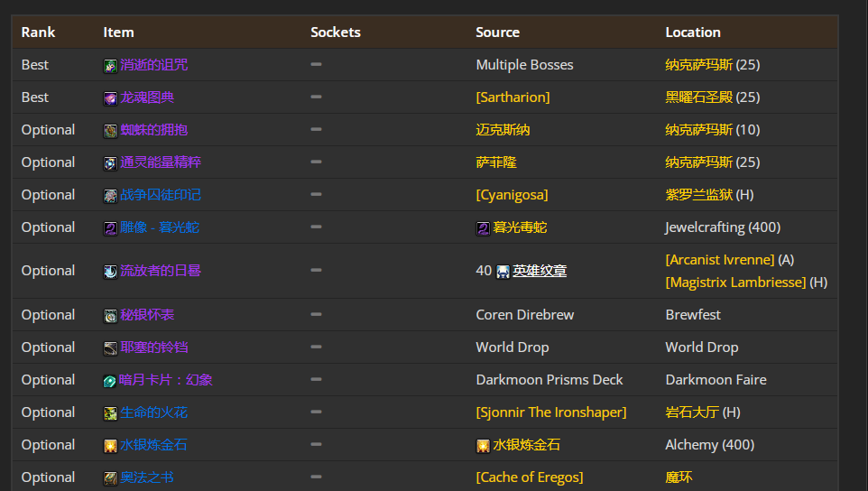Click the 龙魂图典 item icon
Screen dimensions: 868x491
[x=110, y=98]
